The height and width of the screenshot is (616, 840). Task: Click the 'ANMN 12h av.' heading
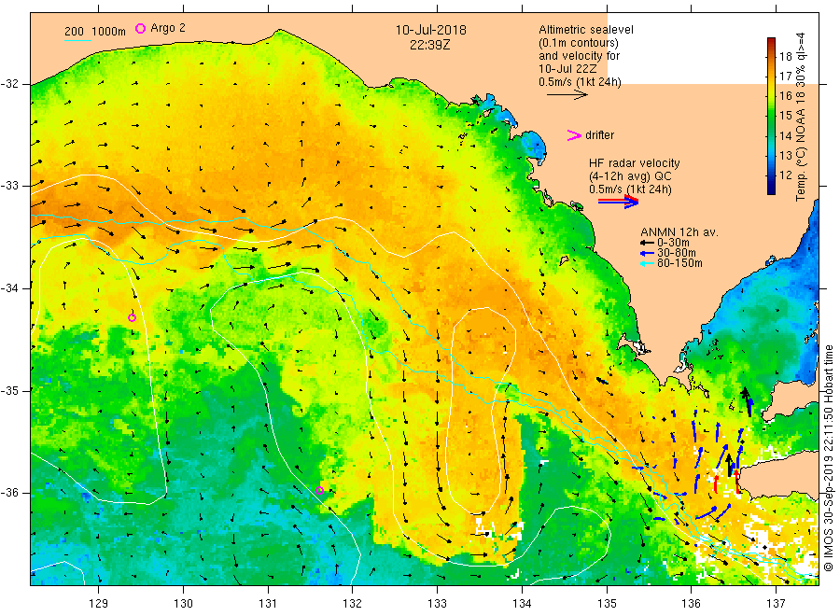679,232
